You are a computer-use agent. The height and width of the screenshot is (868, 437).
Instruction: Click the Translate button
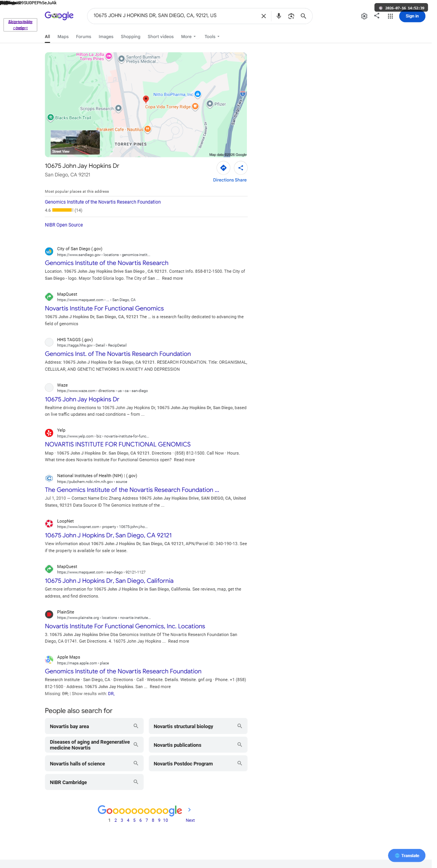click(407, 855)
